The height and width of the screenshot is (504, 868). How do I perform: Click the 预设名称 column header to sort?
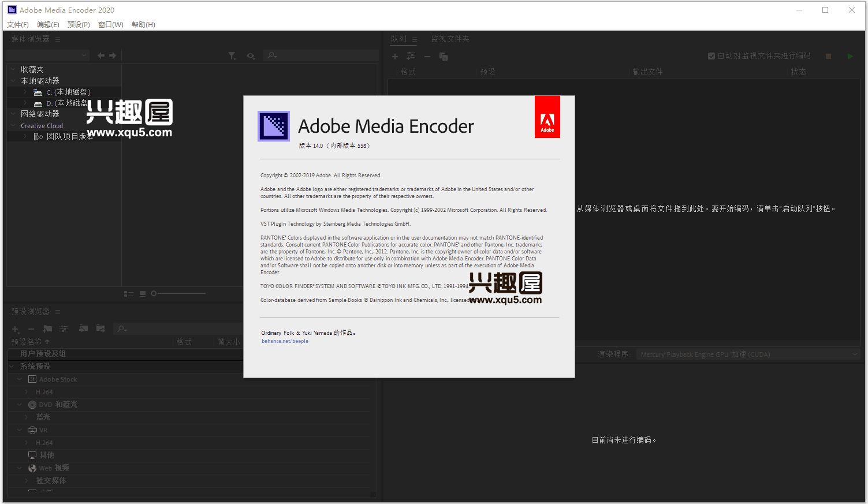point(27,342)
